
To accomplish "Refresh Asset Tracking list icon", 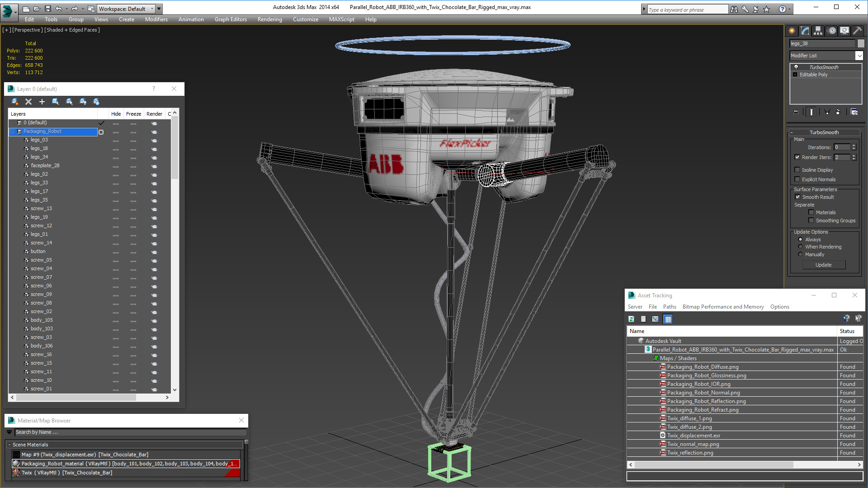I will [x=631, y=319].
